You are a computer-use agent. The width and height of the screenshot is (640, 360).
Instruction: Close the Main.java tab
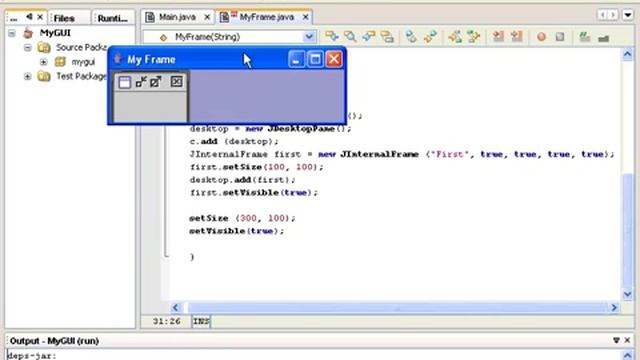[207, 17]
